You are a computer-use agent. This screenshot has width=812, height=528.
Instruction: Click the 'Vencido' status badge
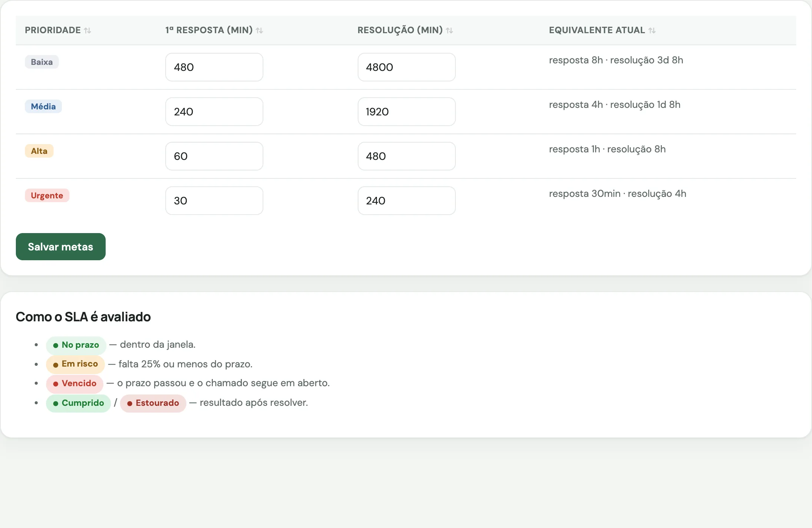pyautogui.click(x=75, y=384)
